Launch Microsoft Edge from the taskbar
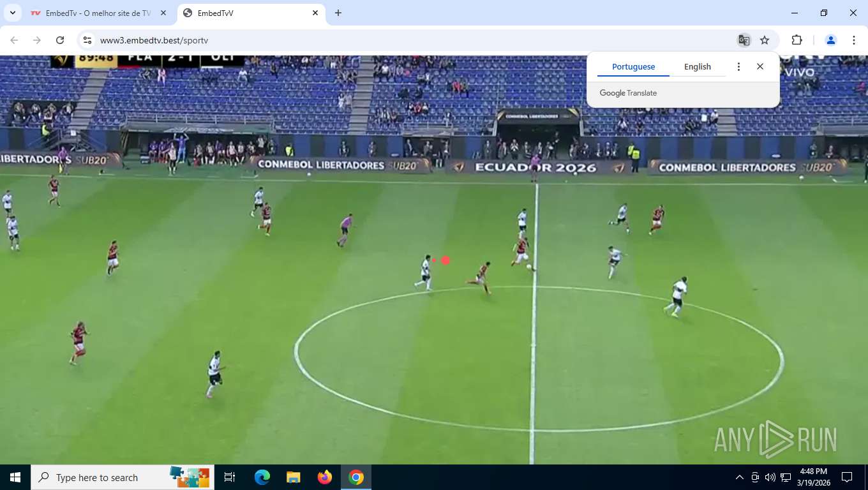 pos(262,477)
